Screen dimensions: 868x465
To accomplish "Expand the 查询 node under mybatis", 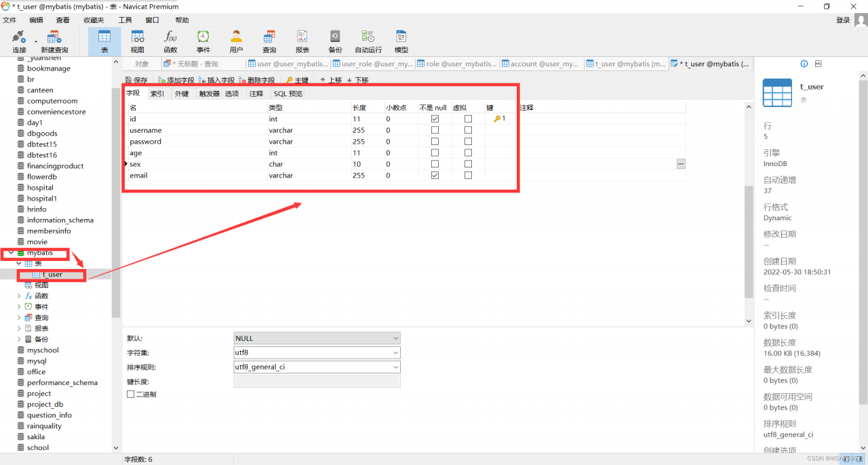I will [19, 318].
